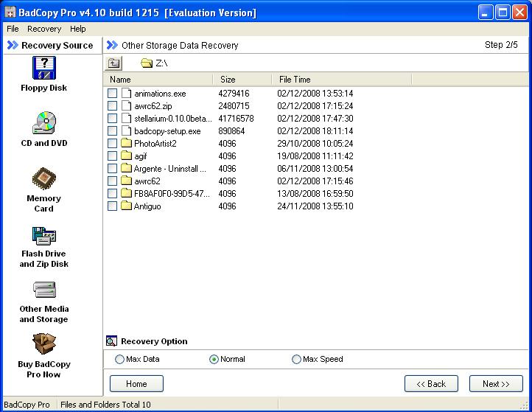Viewport: 532px width, 412px height.
Task: Click file time 13/08/2008 16:59:50
Action: (315, 194)
